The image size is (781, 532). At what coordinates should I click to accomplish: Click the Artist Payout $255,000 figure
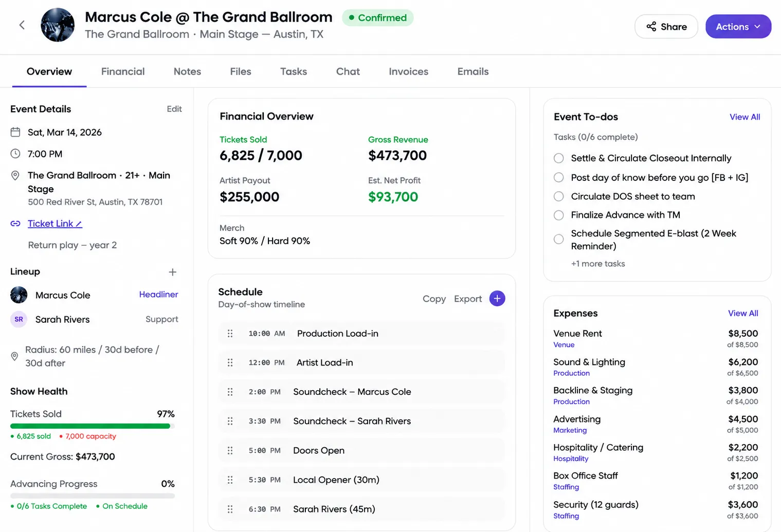(249, 197)
